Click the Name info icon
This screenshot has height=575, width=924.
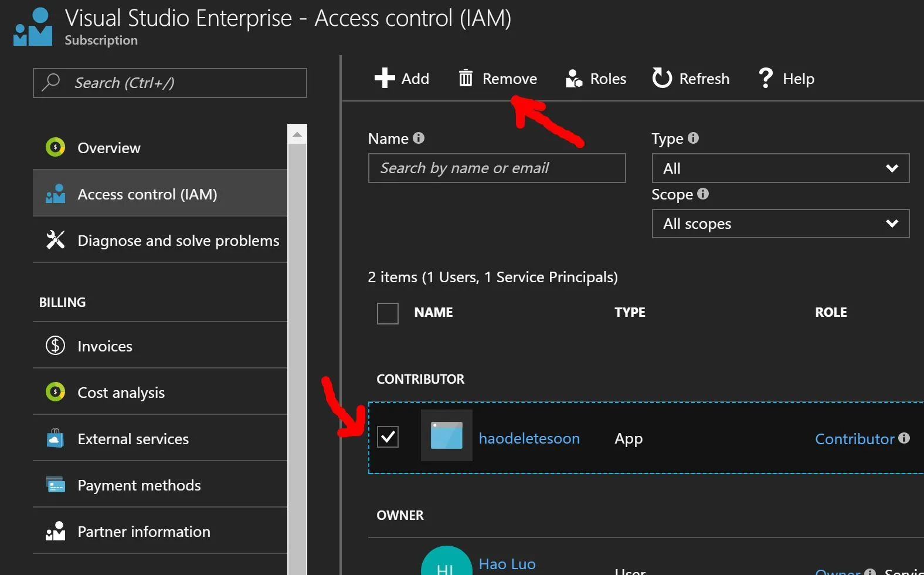coord(419,138)
